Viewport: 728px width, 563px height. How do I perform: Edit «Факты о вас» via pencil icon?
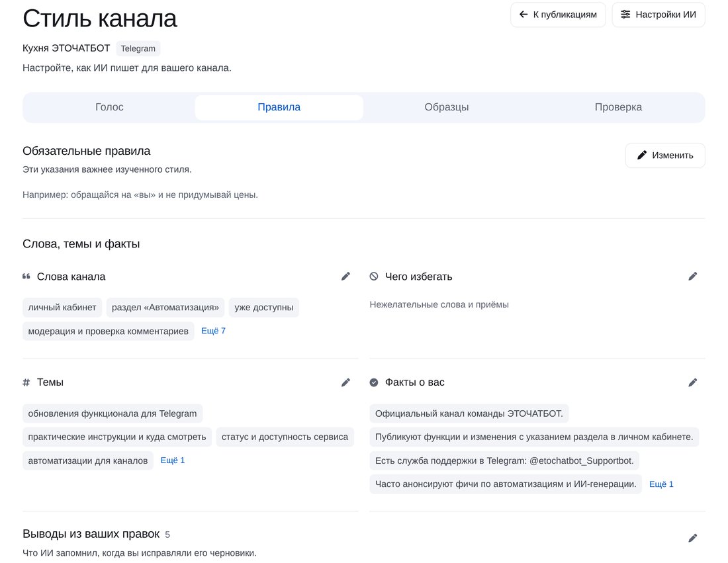[692, 382]
